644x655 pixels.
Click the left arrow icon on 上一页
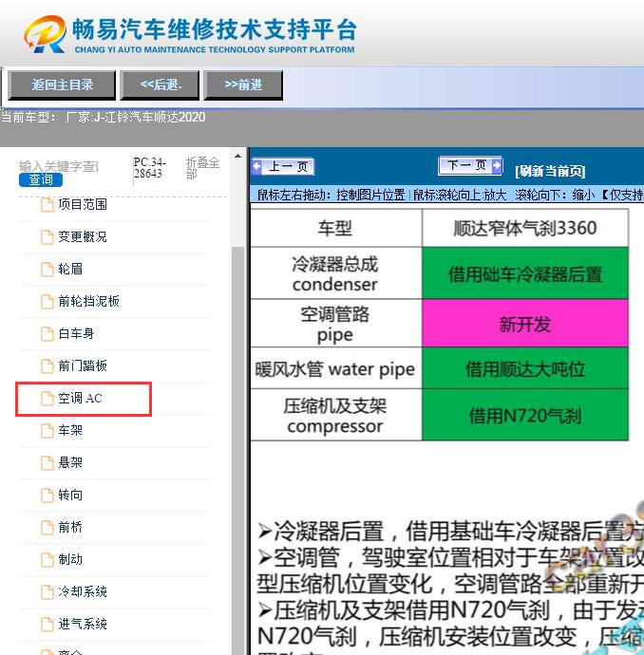(257, 167)
